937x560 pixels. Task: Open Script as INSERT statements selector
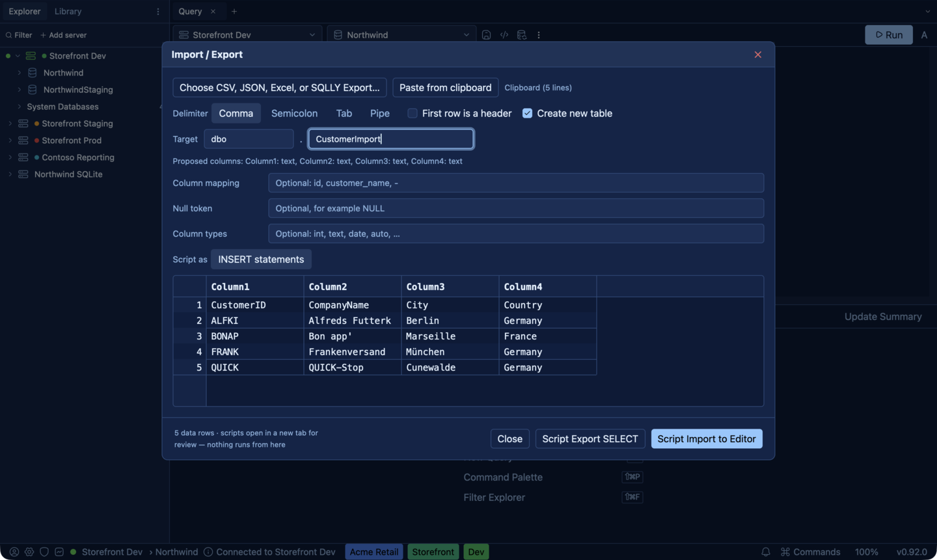tap(261, 260)
